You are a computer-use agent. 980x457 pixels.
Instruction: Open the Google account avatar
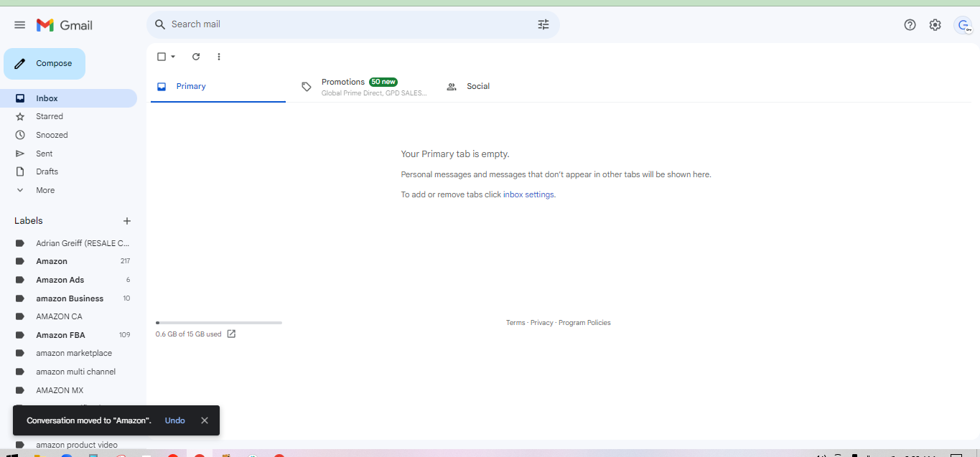(963, 25)
